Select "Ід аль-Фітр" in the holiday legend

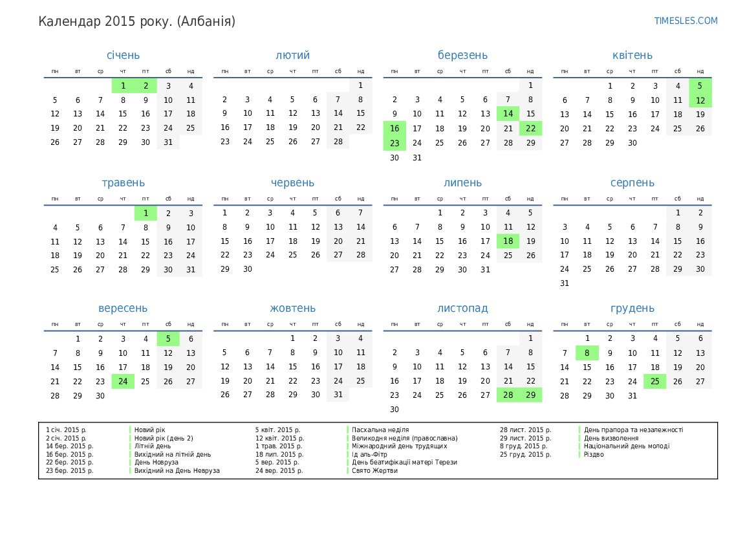[369, 454]
